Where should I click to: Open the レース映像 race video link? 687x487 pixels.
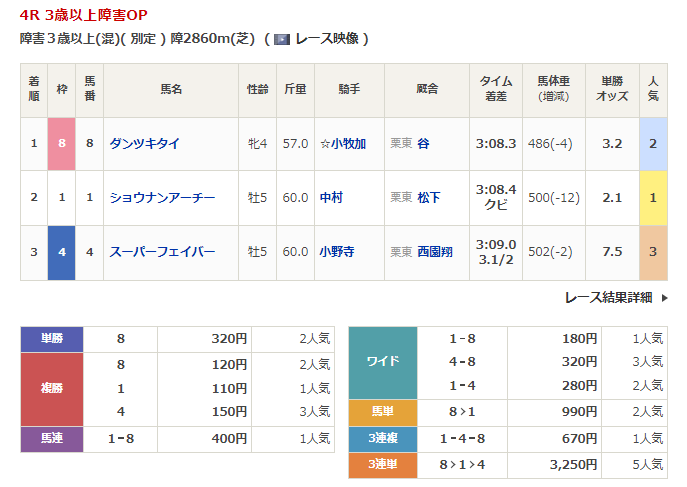[326, 39]
